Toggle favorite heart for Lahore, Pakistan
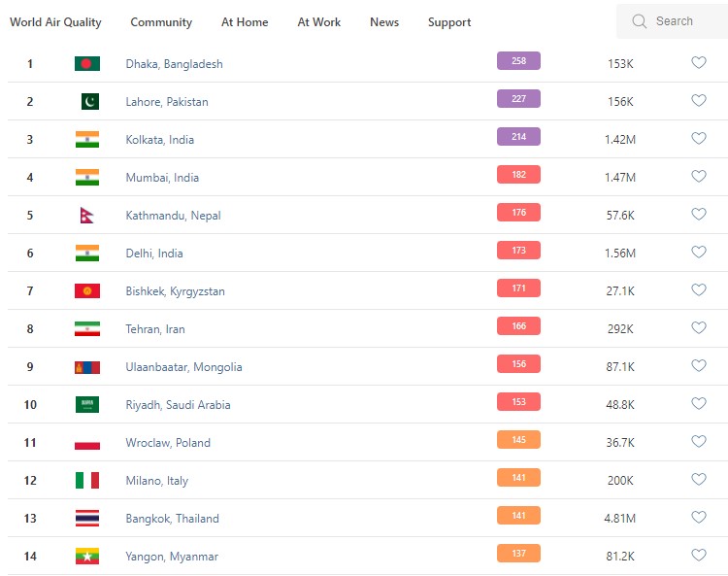 point(698,101)
